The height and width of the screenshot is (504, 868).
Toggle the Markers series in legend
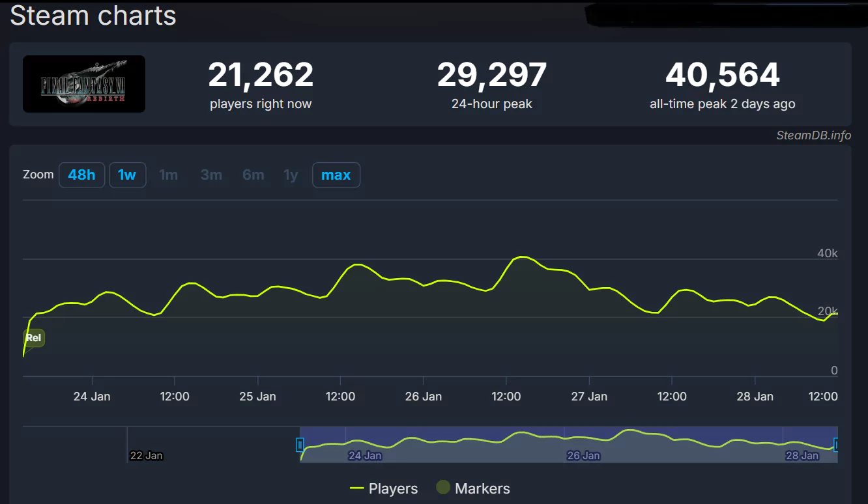tap(473, 488)
